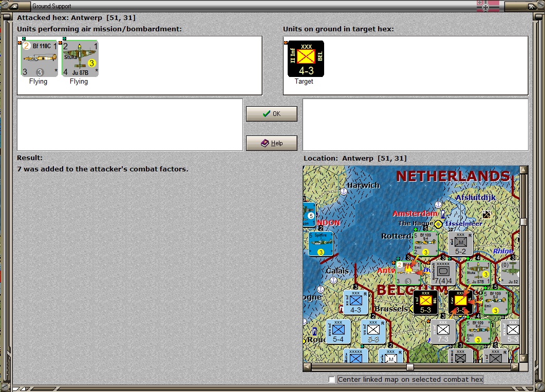Click the Amsterdam port anchor icon
The height and width of the screenshot is (392, 545).
click(x=438, y=205)
